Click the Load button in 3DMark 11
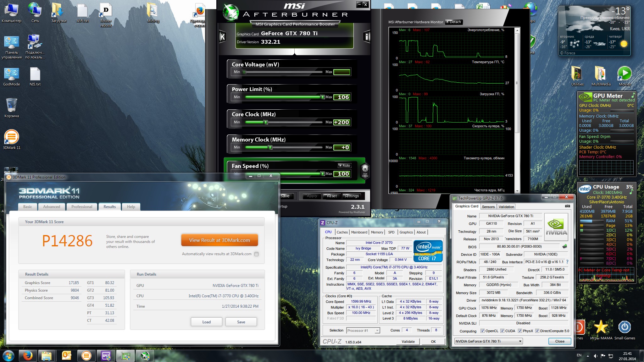The width and height of the screenshot is (644, 362). click(x=207, y=322)
